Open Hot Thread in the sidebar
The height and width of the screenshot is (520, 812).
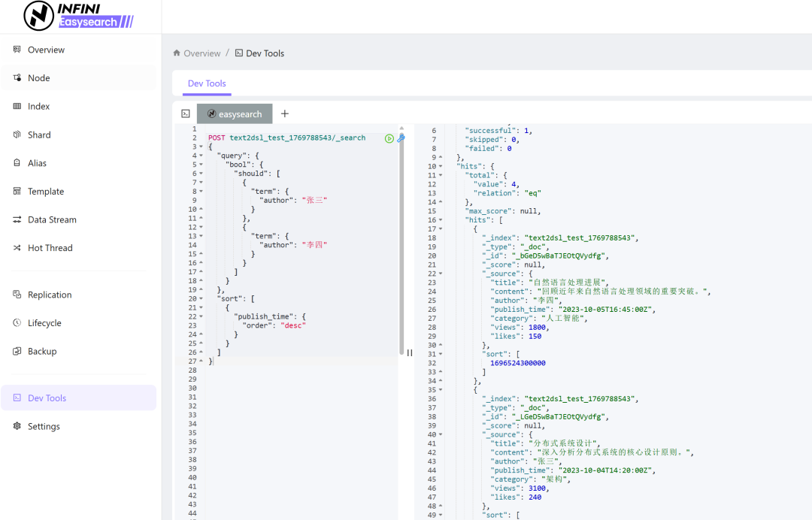point(50,248)
